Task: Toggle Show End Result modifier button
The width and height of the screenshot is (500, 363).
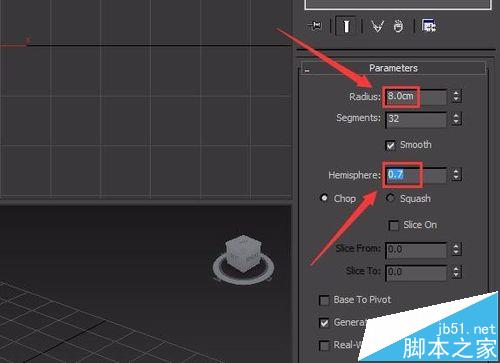Action: pyautogui.click(x=346, y=26)
